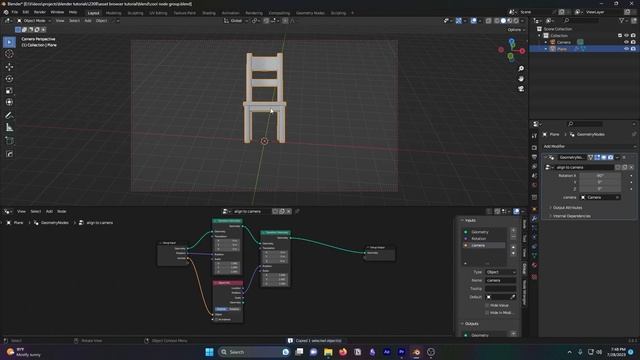640x360 pixels.
Task: Click the socket Name field containing Camera
Action: click(x=500, y=280)
